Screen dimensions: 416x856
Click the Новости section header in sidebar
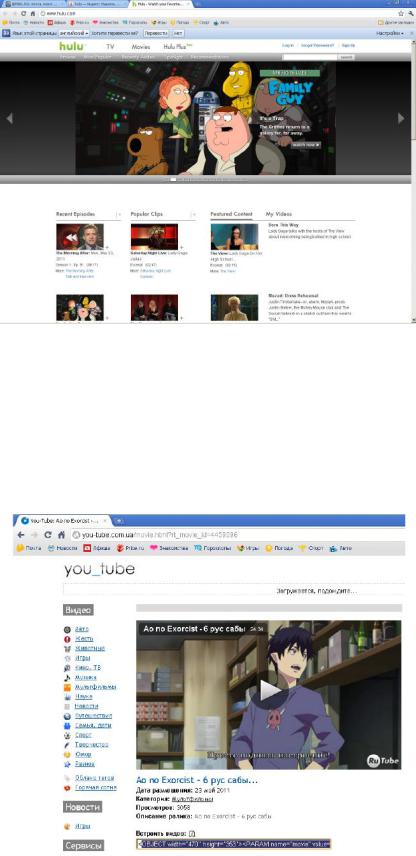[x=82, y=807]
